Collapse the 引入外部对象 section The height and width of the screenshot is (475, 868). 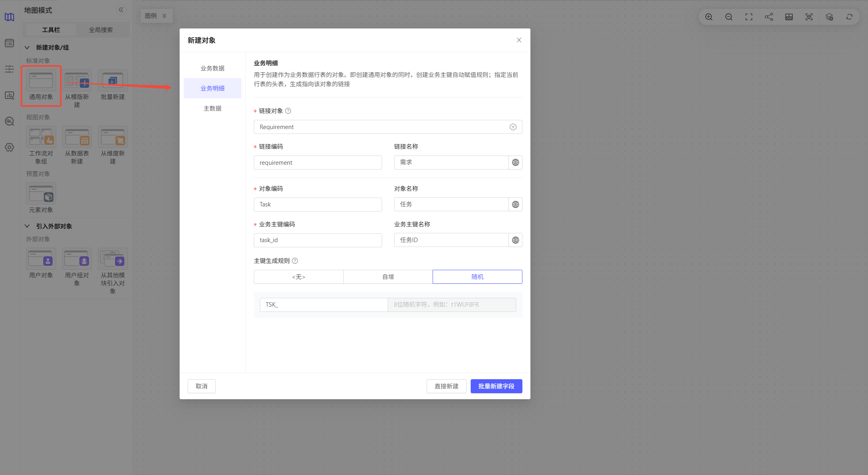click(x=27, y=226)
